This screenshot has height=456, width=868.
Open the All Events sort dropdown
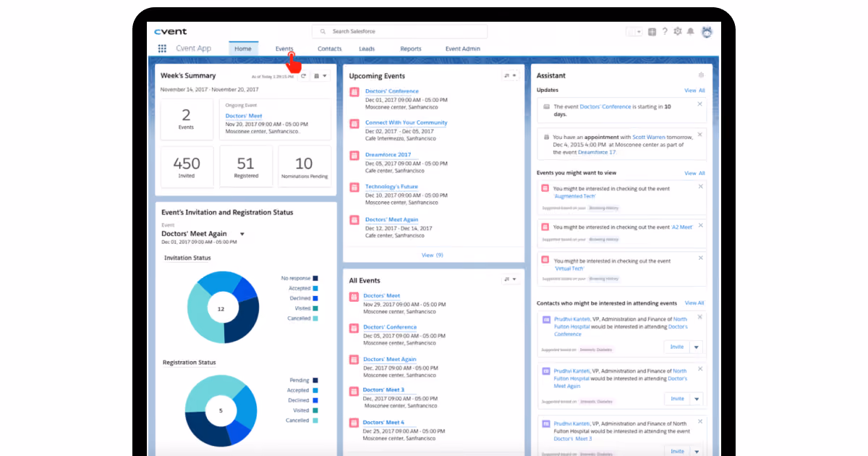tap(511, 279)
